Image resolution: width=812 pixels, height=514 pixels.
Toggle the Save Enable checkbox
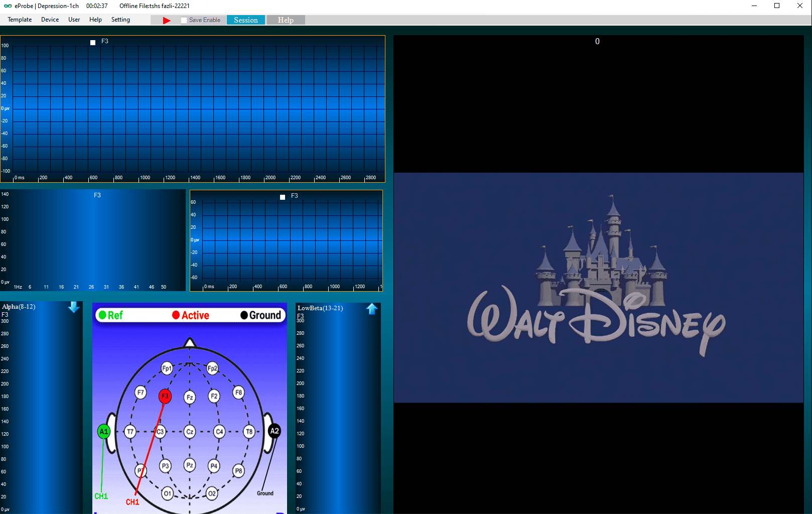pyautogui.click(x=184, y=20)
